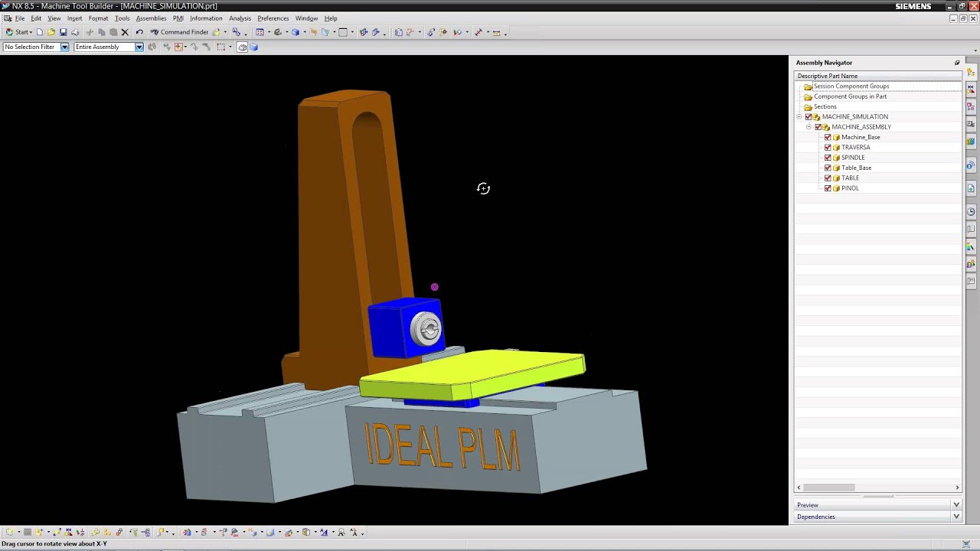Open the PMI menu
This screenshot has width=980, height=551.
[178, 18]
